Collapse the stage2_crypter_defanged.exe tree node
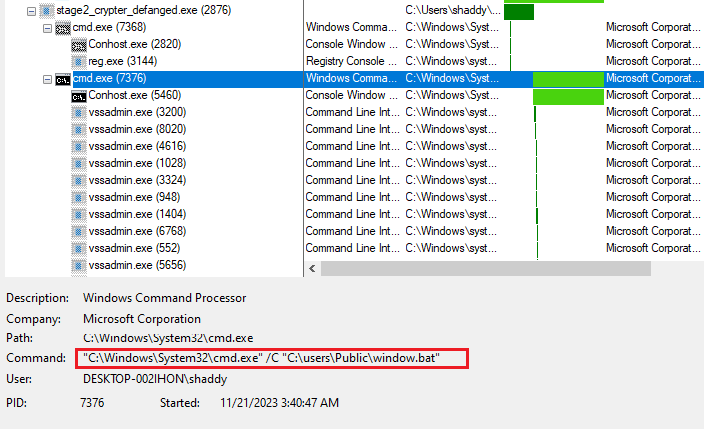The image size is (704, 429). pyautogui.click(x=31, y=11)
